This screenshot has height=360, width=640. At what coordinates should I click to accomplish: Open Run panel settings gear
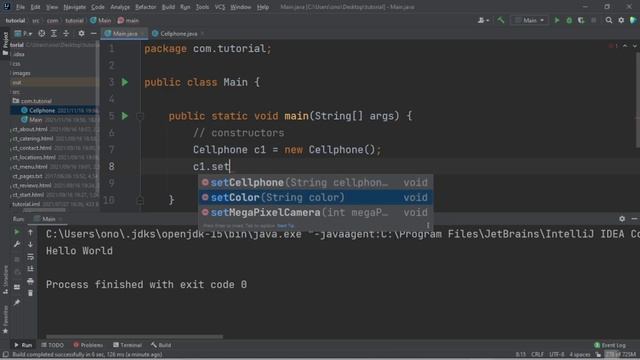[622, 219]
